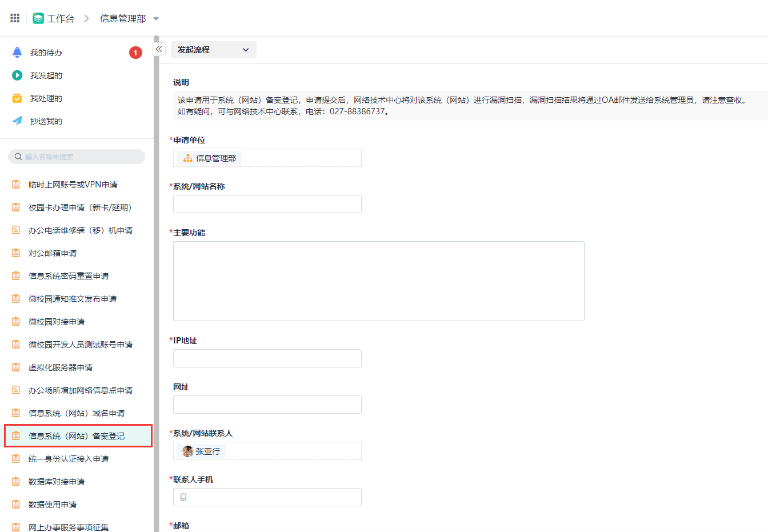Viewport: 768px width, 532px height.
Task: Click the 信息管理部 tag in 申请单位
Action: point(209,158)
